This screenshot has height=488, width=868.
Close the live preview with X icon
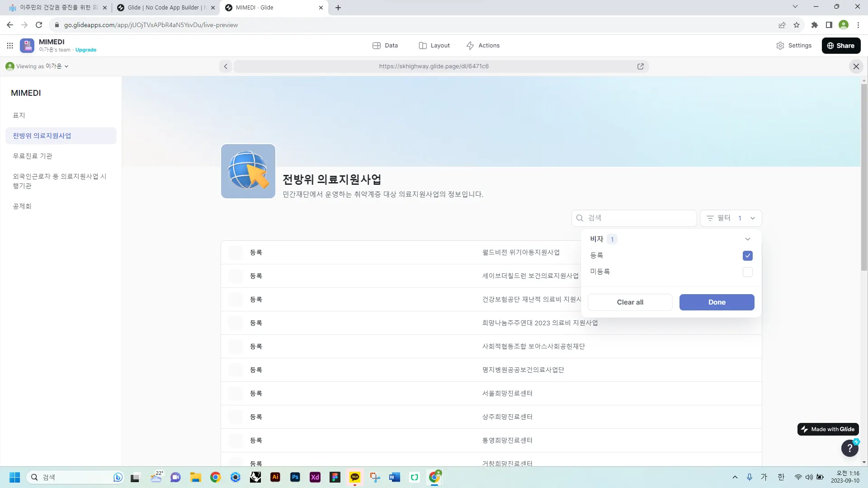[x=856, y=66]
